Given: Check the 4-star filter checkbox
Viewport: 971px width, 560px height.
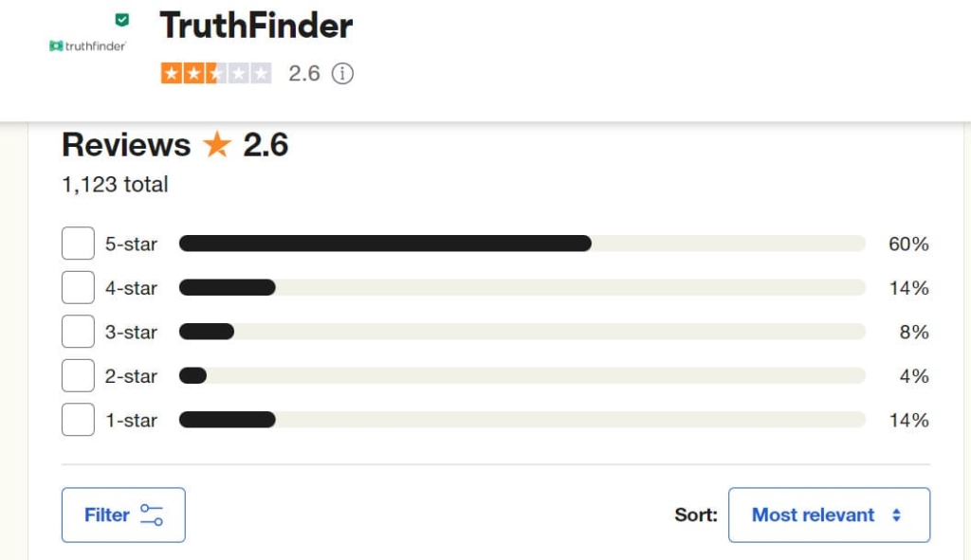Looking at the screenshot, I should (x=78, y=287).
